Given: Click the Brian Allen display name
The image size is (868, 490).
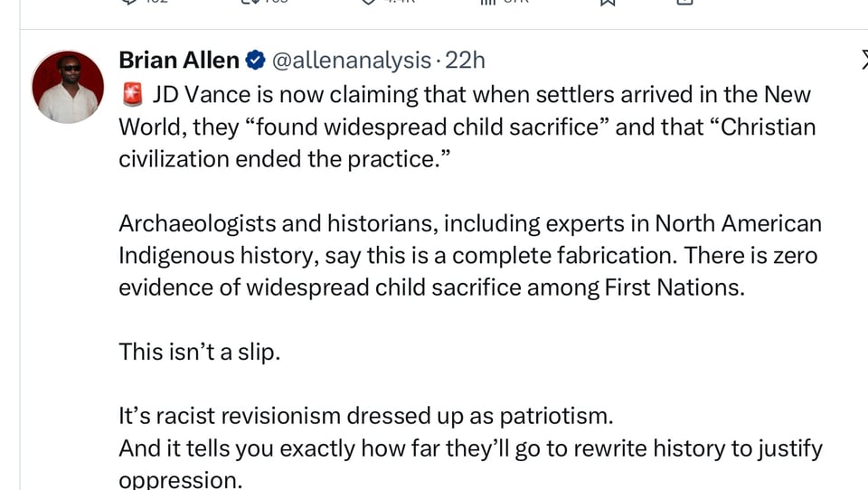Looking at the screenshot, I should tap(179, 61).
